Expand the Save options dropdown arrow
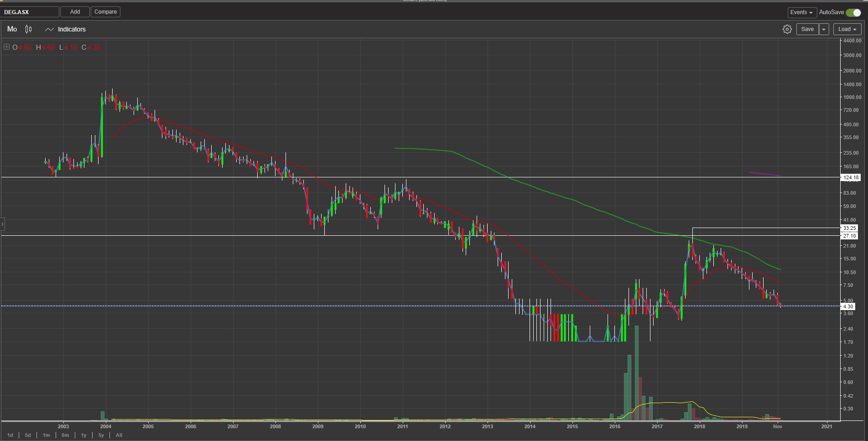Viewport: 868px width, 441px height. pyautogui.click(x=824, y=29)
